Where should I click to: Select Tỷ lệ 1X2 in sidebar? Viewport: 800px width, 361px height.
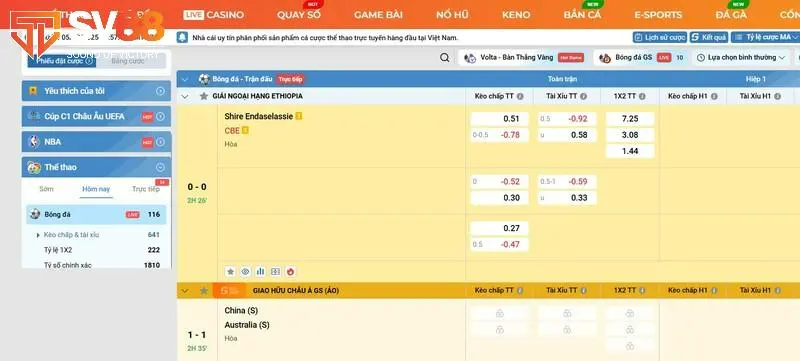[x=58, y=250]
